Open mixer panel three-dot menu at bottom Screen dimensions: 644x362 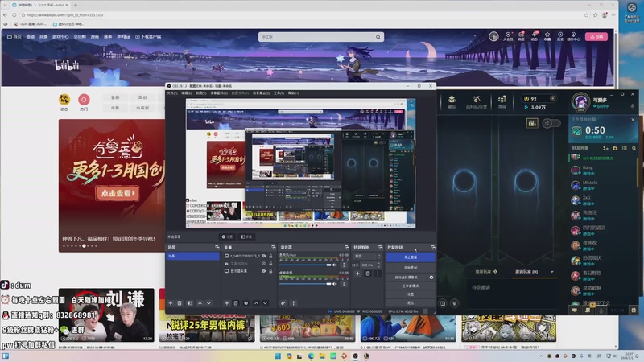pyautogui.click(x=293, y=303)
